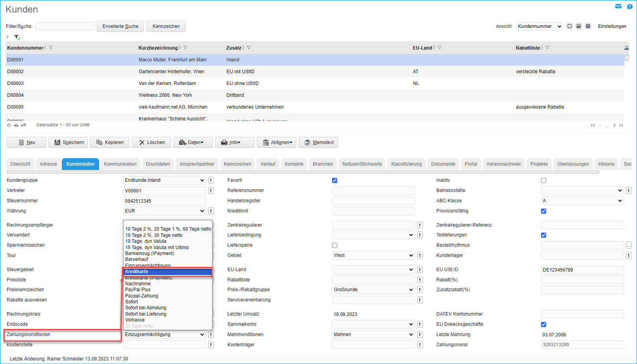Click the Speichern button
637x364 pixels.
pyautogui.click(x=68, y=142)
